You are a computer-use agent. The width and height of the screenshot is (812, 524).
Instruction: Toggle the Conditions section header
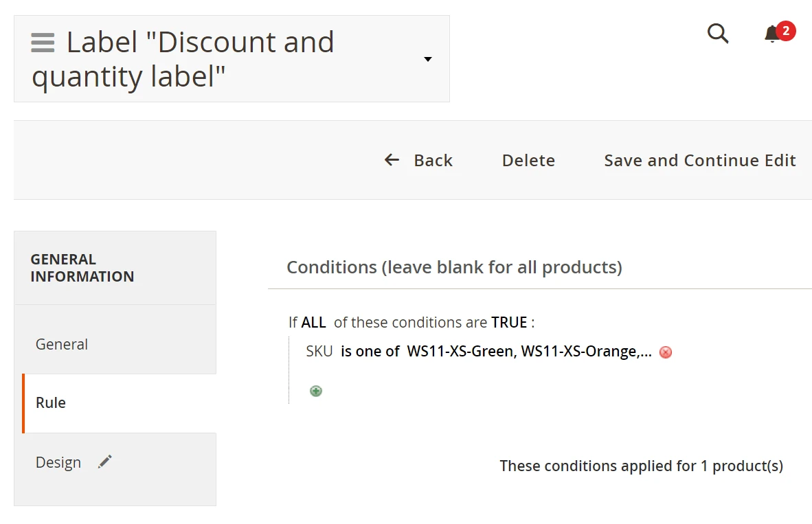(x=454, y=267)
